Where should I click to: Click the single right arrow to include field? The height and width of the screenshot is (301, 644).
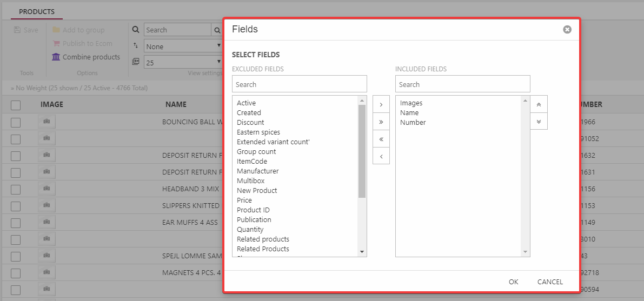coord(381,104)
